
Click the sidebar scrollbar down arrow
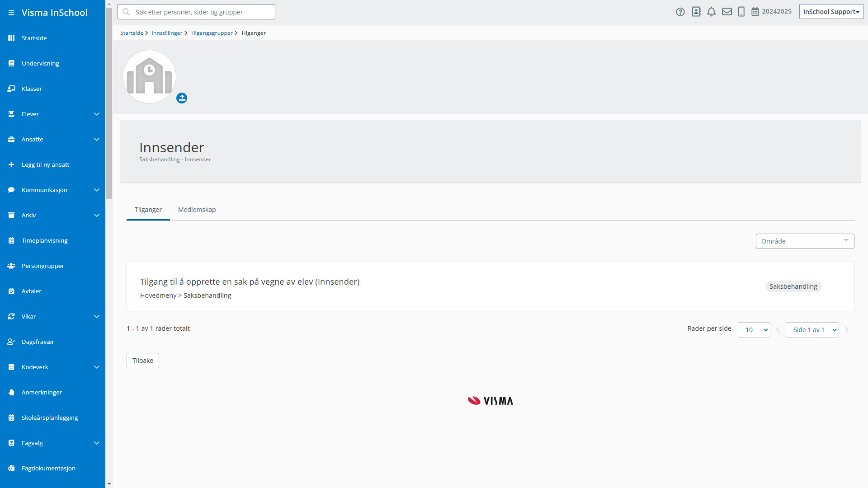(x=109, y=483)
